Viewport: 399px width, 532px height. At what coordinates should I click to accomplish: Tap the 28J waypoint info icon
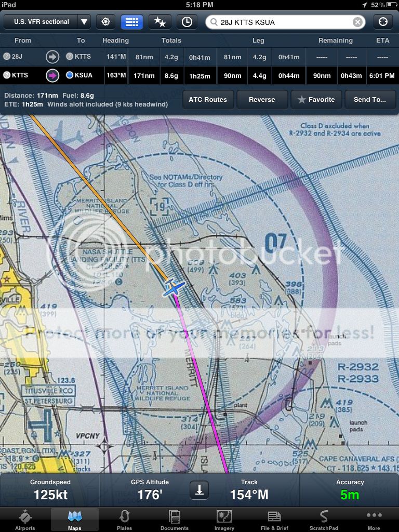[x=6, y=57]
